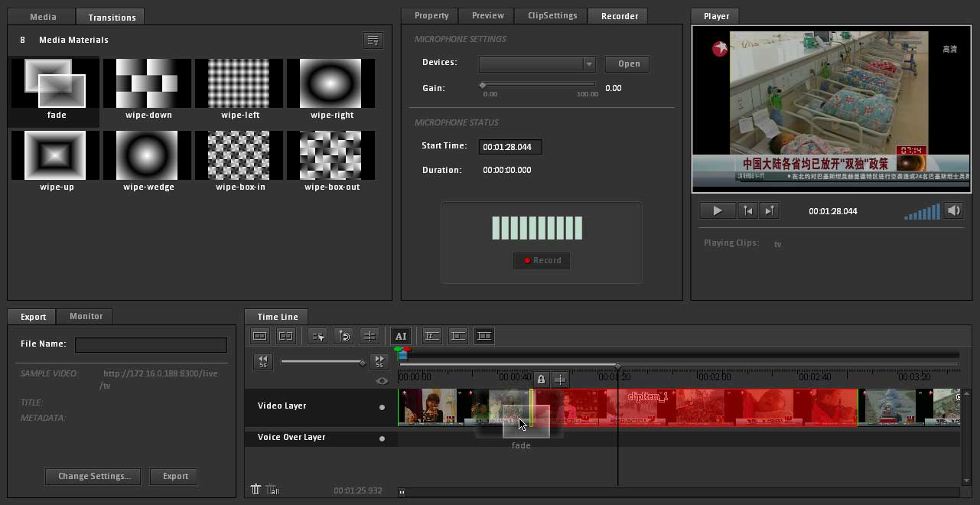Toggle the timeline eye visibility icon
The image size is (980, 505).
tap(382, 380)
